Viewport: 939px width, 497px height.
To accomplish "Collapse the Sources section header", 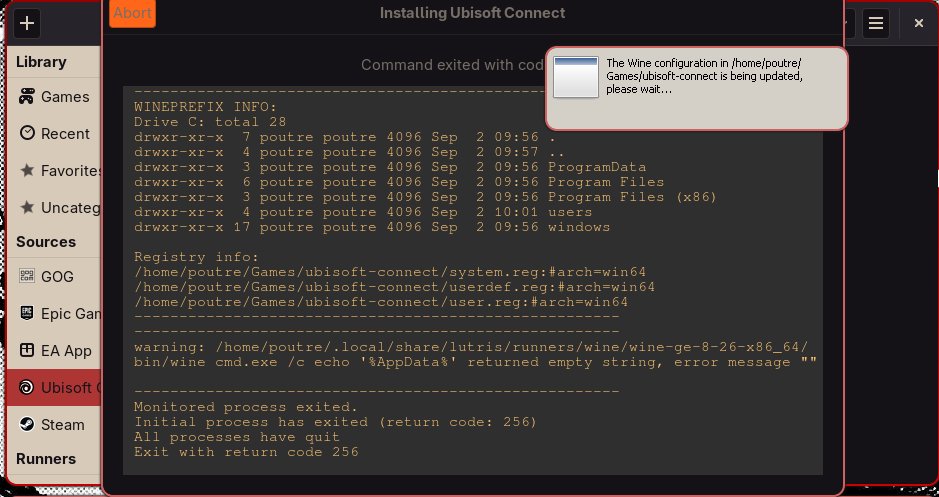I will pyautogui.click(x=46, y=241).
